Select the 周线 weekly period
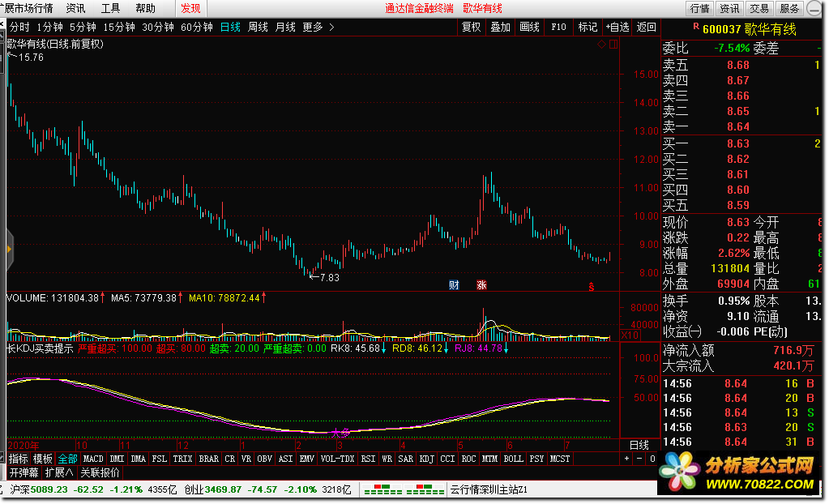Viewport: 829px width, 504px height. (258, 27)
